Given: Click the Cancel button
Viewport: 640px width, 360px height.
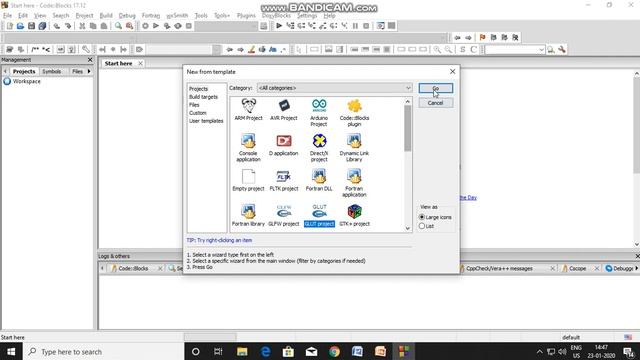Looking at the screenshot, I should [x=436, y=103].
